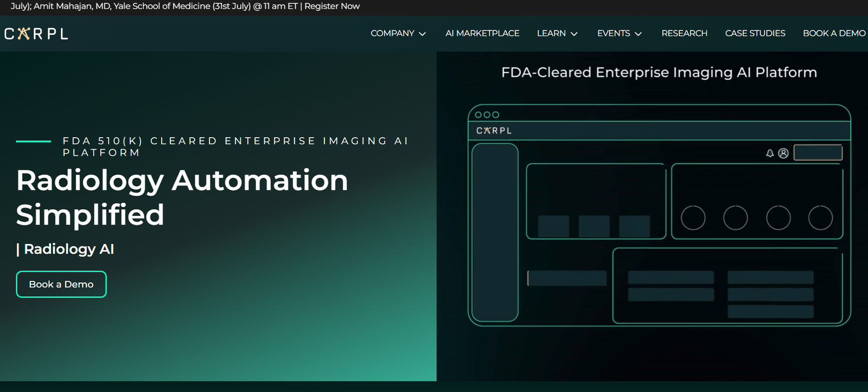Click the CARPL logo in the header

click(36, 34)
